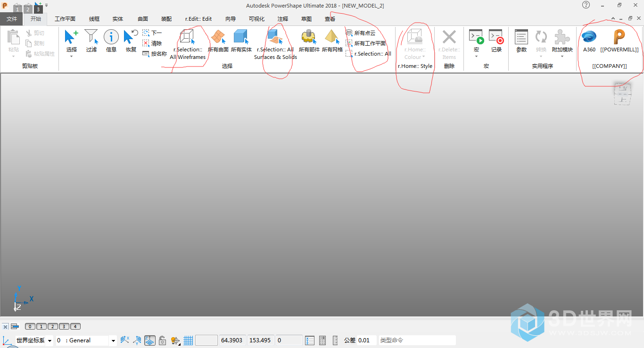Click 所有部件 (All Components) icon
The width and height of the screenshot is (644, 348).
309,37
